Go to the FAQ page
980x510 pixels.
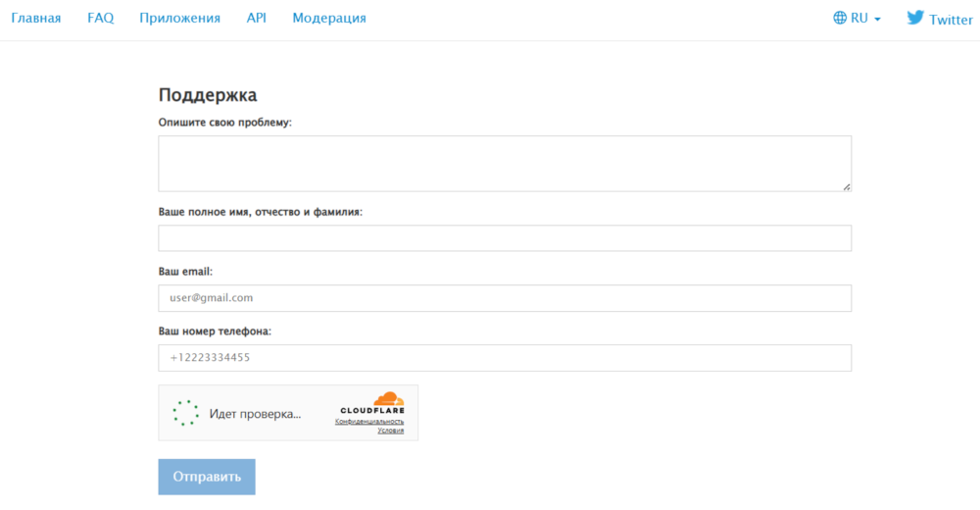click(101, 19)
